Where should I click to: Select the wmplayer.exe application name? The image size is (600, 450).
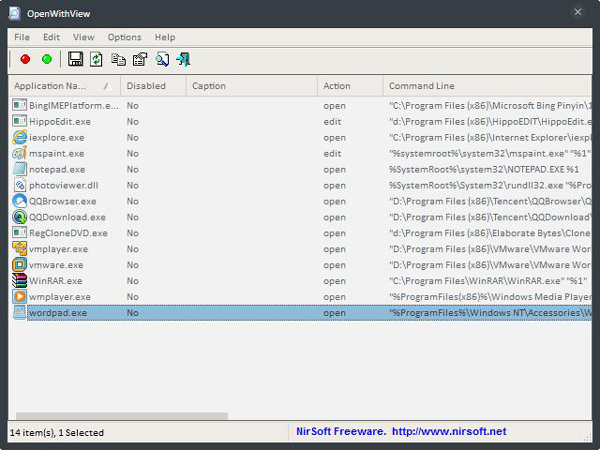60,297
